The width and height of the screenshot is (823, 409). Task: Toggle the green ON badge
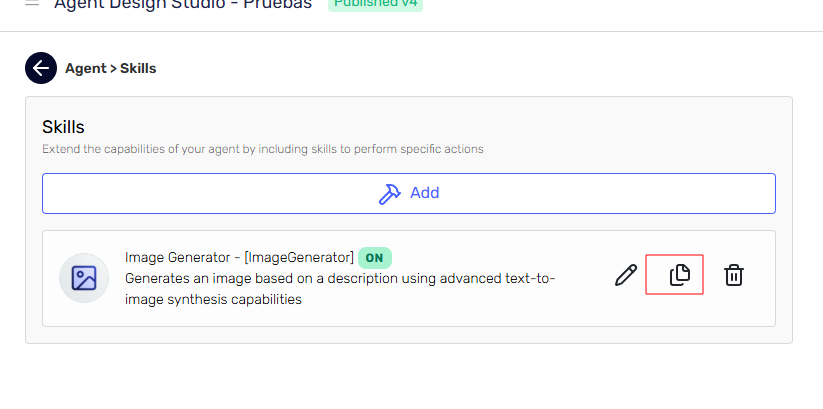[374, 257]
